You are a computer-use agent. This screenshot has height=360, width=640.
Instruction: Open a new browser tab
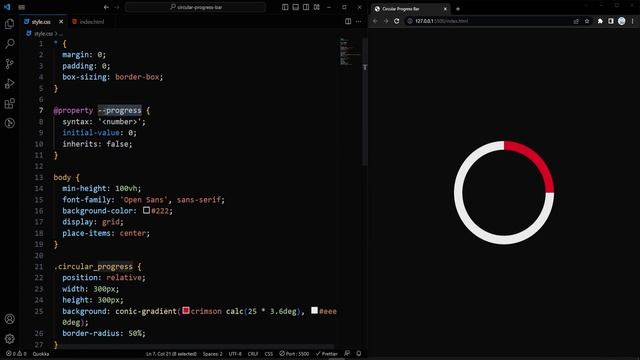pyautogui.click(x=458, y=9)
